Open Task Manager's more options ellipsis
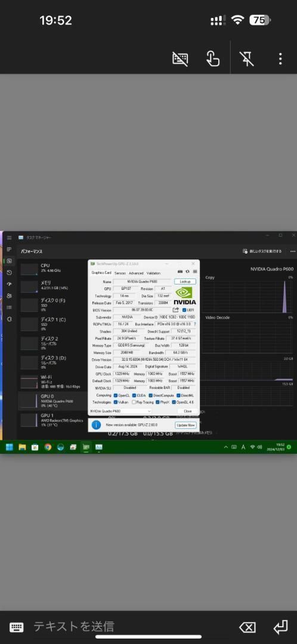 293,251
